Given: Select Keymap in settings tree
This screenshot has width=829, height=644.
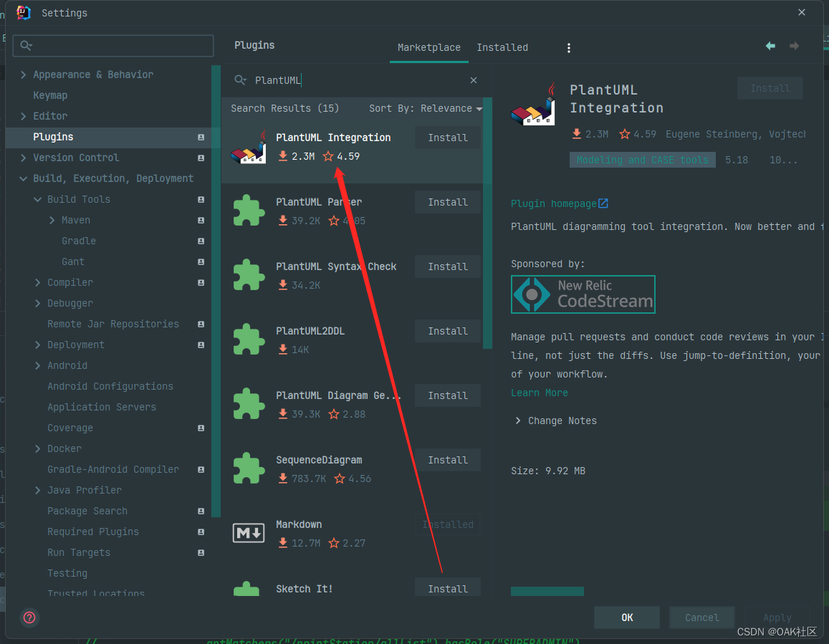Looking at the screenshot, I should tap(50, 96).
